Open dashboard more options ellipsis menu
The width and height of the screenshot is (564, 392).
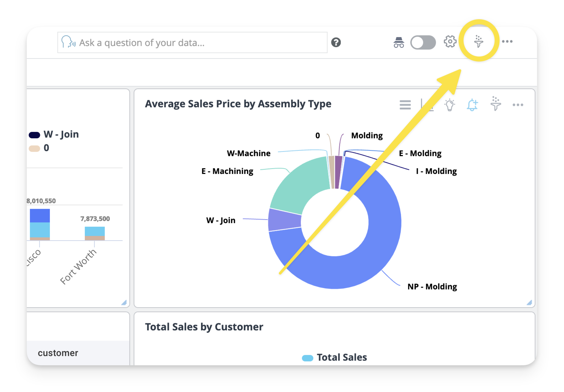pos(507,42)
